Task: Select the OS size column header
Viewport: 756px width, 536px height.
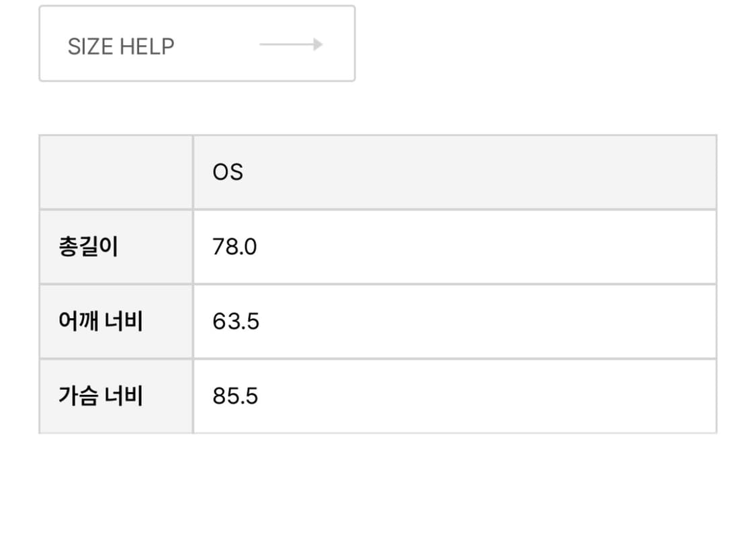Action: click(454, 172)
